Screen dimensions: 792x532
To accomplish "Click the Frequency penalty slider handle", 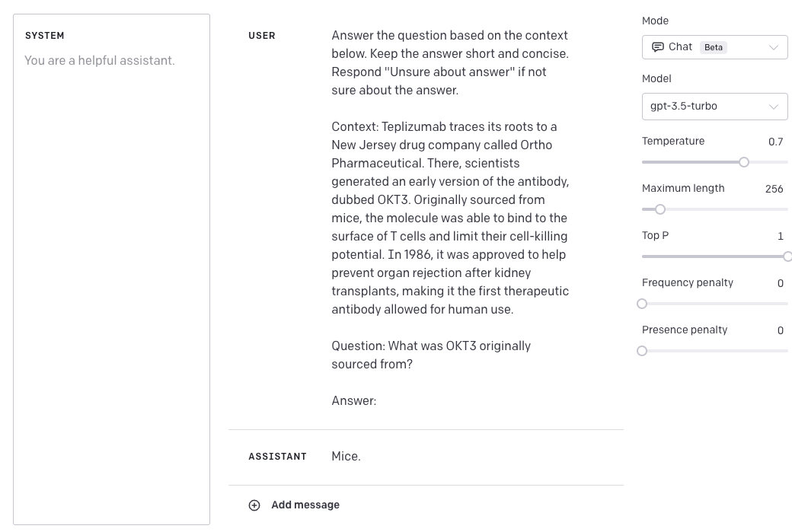I will (642, 304).
